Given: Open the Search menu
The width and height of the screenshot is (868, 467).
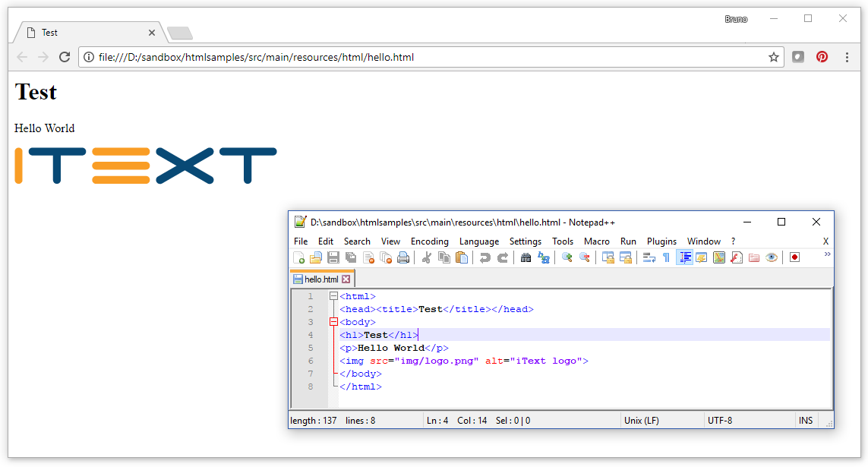Looking at the screenshot, I should pyautogui.click(x=357, y=241).
